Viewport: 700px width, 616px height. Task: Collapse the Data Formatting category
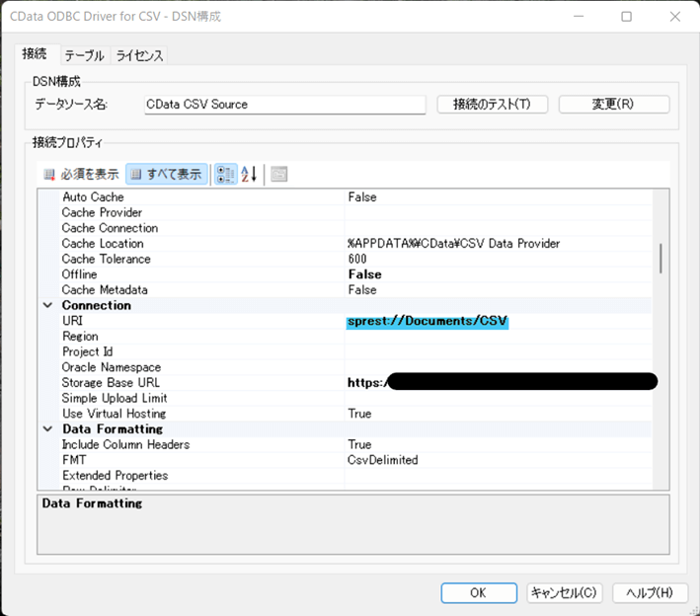[47, 429]
